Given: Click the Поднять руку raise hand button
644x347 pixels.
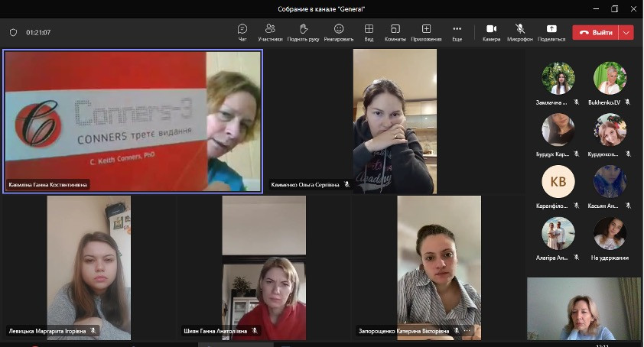Looking at the screenshot, I should coord(303,32).
